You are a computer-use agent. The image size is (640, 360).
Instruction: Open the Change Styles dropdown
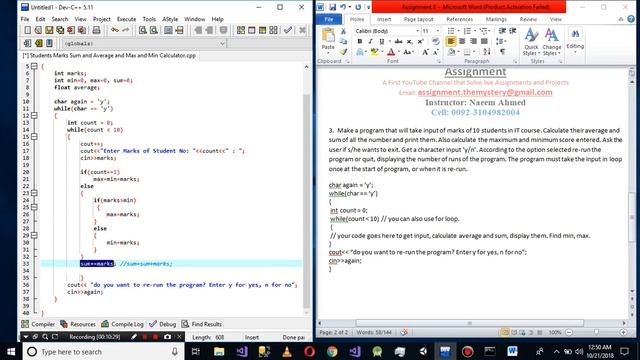(551, 42)
